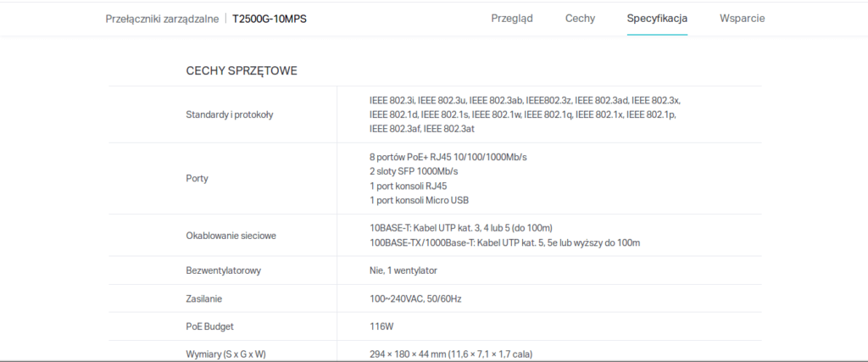Screen dimensions: 868x362
Task: Click the CECHY SPRZĘTOWE section heading
Action: [x=241, y=71]
